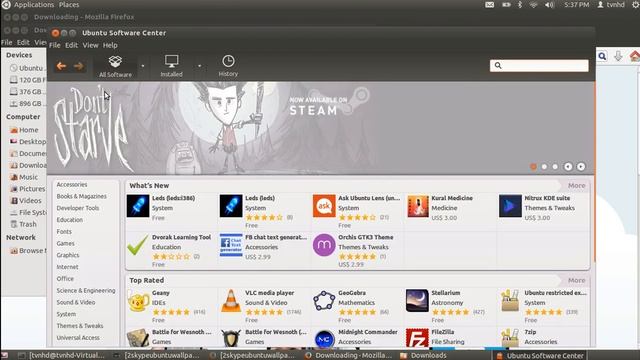This screenshot has width=640, height=360.
Task: Expand the All Software dropdown arrow
Action: pos(143,66)
